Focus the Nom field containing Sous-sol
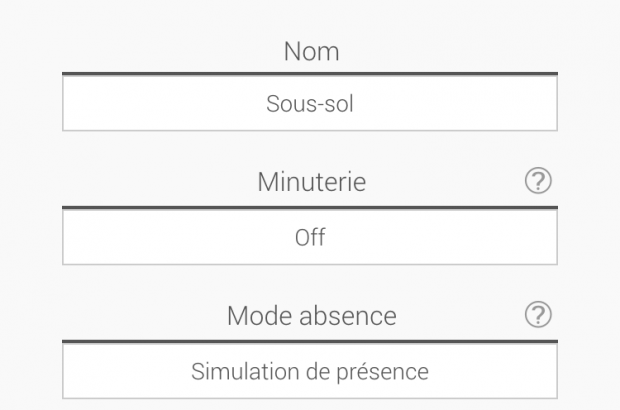Viewport: 620px width, 410px height. (x=310, y=103)
